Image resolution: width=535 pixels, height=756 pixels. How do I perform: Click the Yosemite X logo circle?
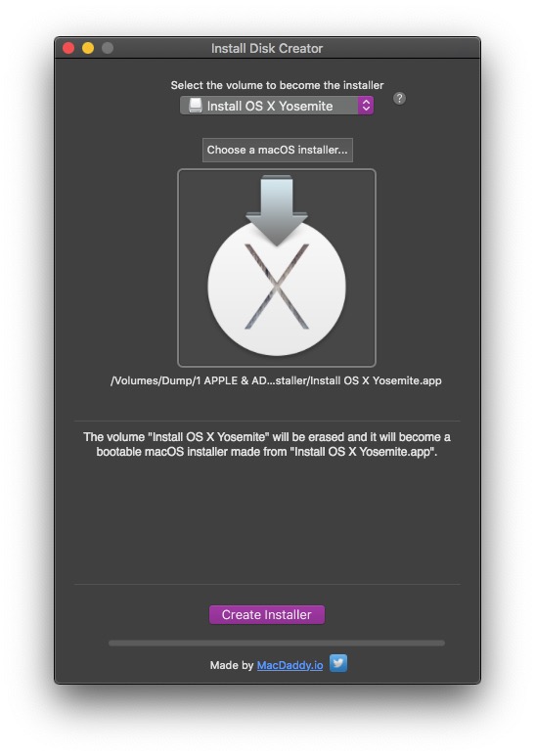[x=277, y=288]
